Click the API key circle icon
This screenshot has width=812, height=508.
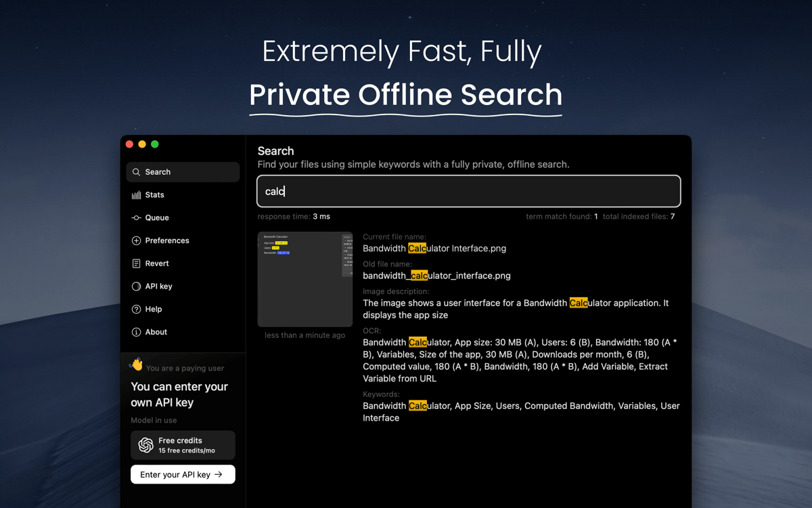[x=136, y=287]
